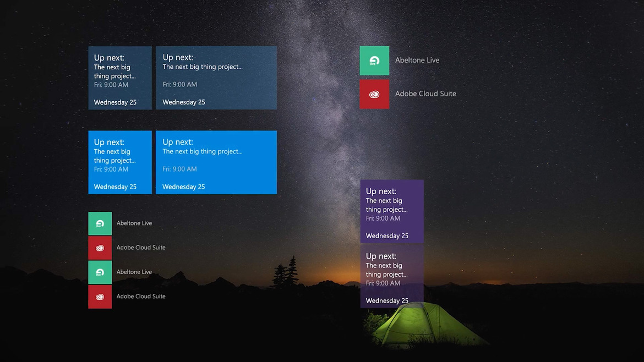Select the second small Abeltone Live label in the list
Image resolution: width=644 pixels, height=362 pixels.
[134, 272]
